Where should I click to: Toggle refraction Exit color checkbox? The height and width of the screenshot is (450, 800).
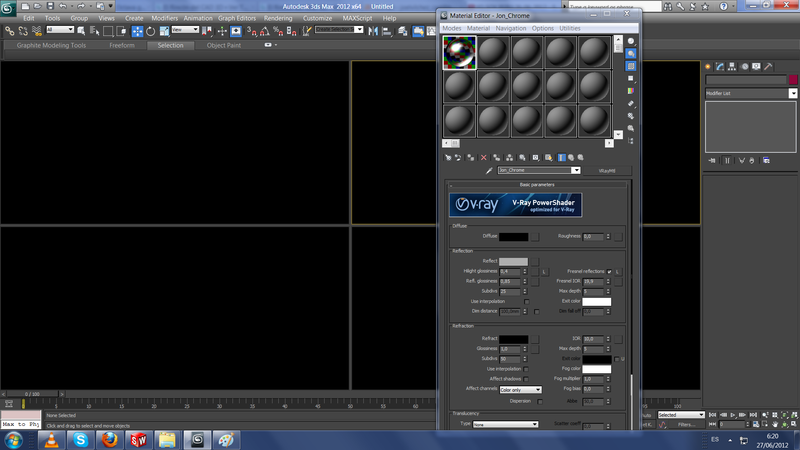(x=617, y=359)
